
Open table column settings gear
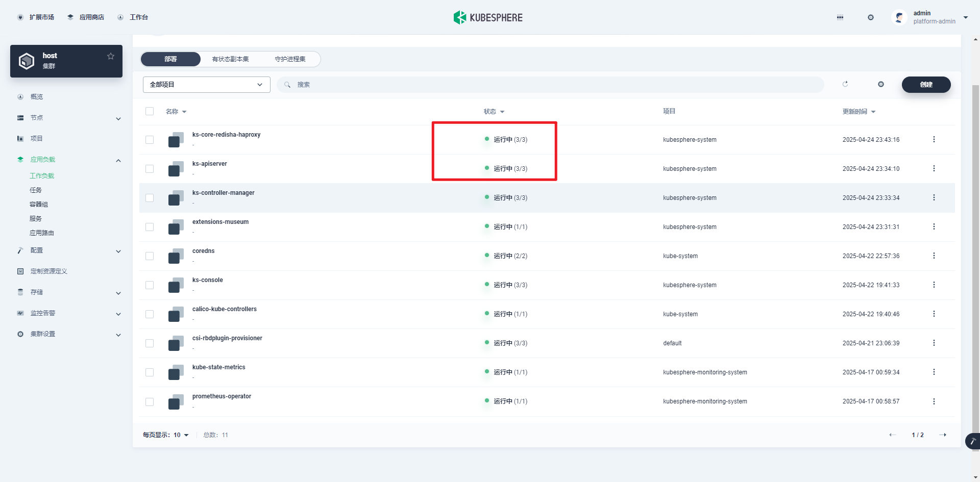pyautogui.click(x=881, y=84)
